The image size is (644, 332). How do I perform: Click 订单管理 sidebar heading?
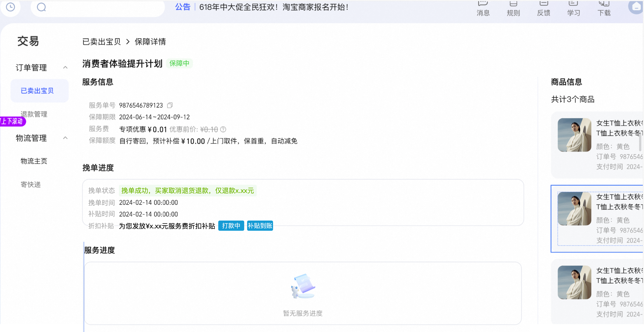(x=31, y=67)
